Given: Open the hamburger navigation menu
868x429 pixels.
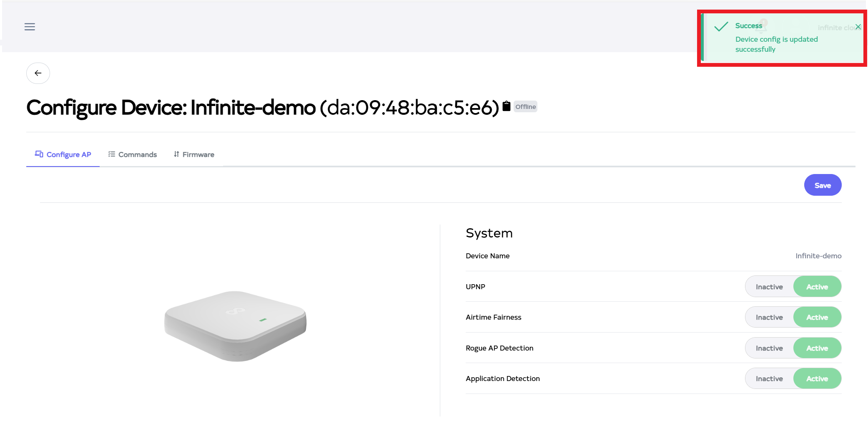Looking at the screenshot, I should 30,27.
